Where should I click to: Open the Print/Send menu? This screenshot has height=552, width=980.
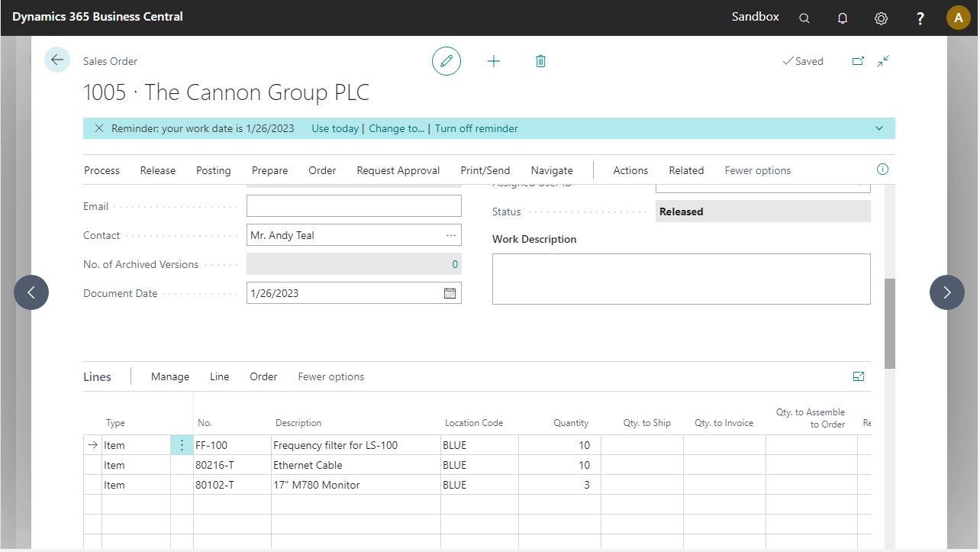485,170
